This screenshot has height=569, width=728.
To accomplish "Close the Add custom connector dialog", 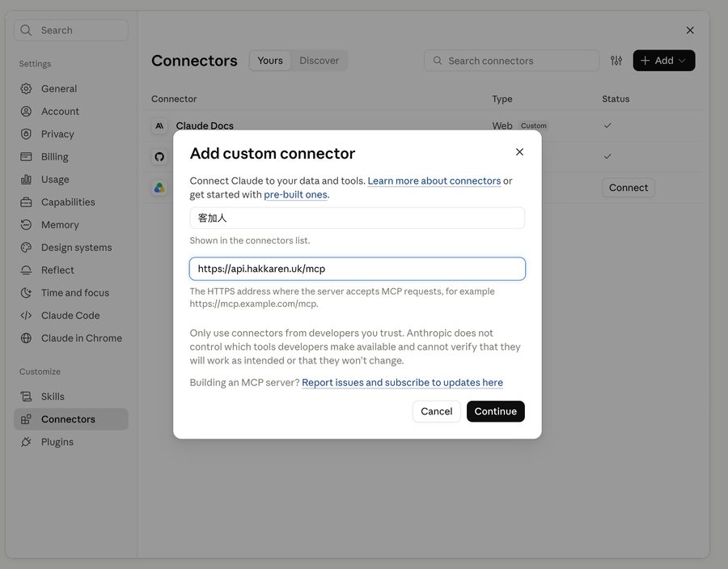I will (519, 152).
